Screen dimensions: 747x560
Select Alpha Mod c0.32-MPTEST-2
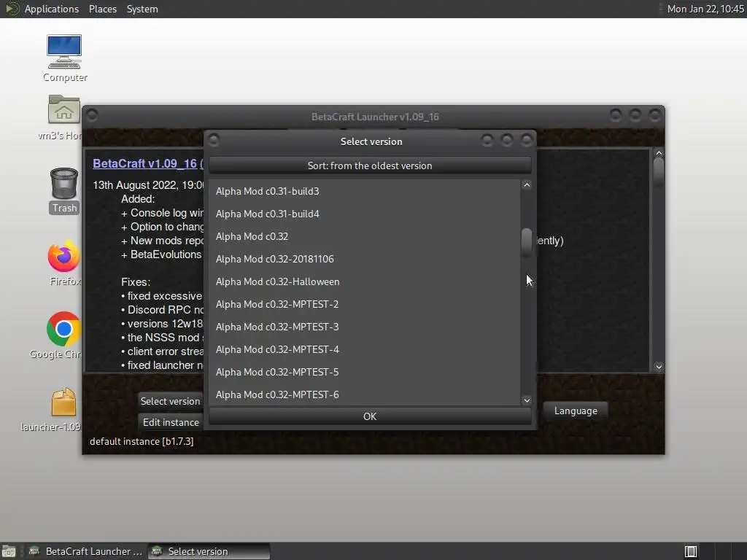coord(365,304)
